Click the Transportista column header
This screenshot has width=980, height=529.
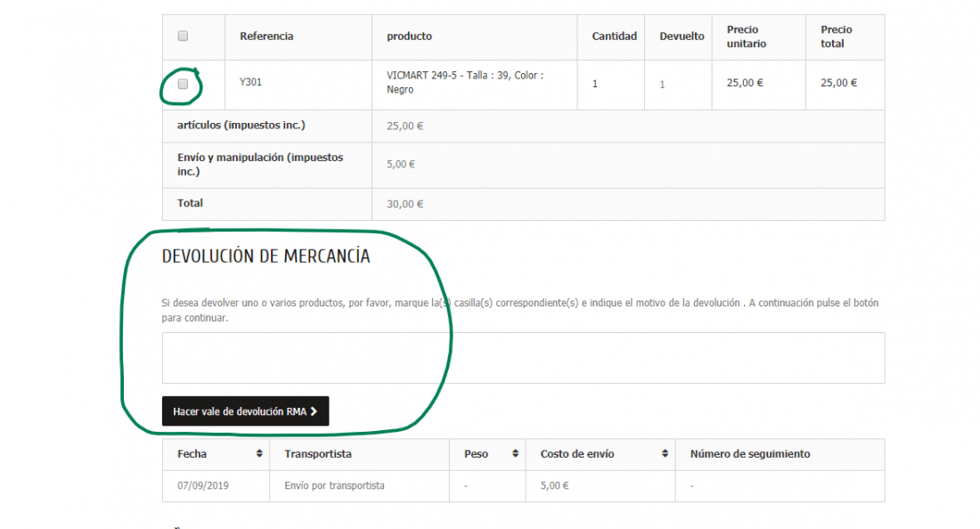[317, 454]
